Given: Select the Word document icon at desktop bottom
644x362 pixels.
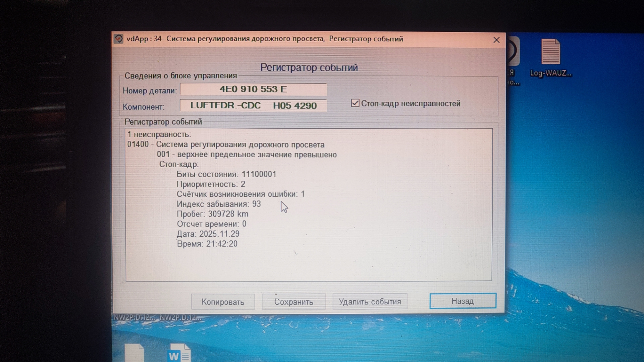Looking at the screenshot, I should click(179, 353).
